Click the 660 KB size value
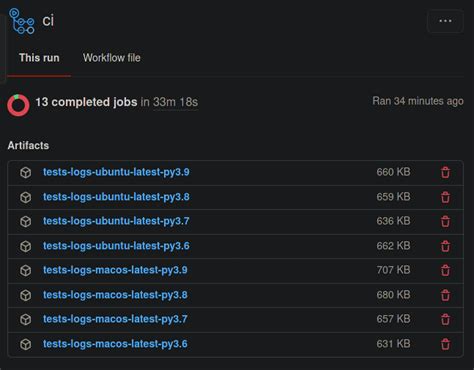The width and height of the screenshot is (474, 370). point(393,172)
